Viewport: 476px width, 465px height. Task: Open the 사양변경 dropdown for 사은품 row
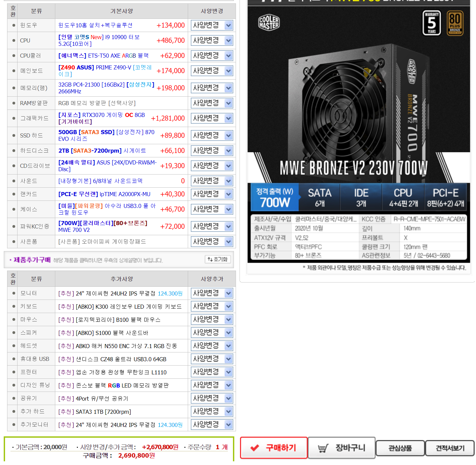pos(212,242)
